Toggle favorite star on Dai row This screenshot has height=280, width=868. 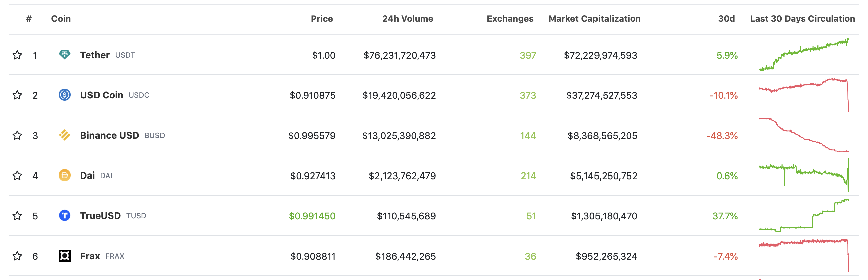[17, 176]
